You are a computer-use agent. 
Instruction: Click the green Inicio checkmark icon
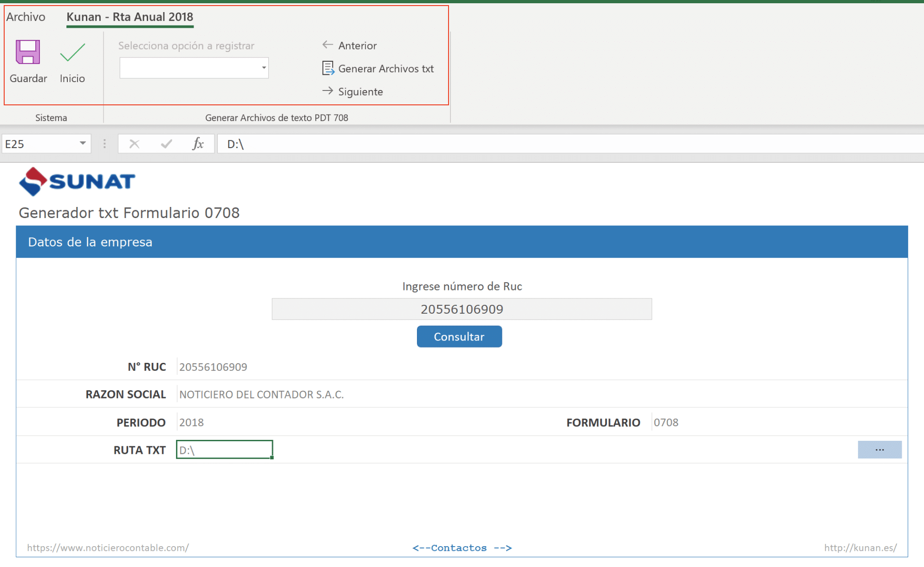point(72,52)
